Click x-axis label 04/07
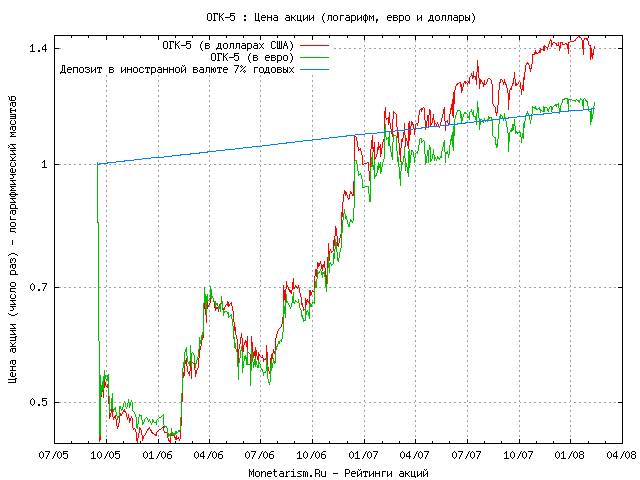640x480 pixels. (415, 455)
